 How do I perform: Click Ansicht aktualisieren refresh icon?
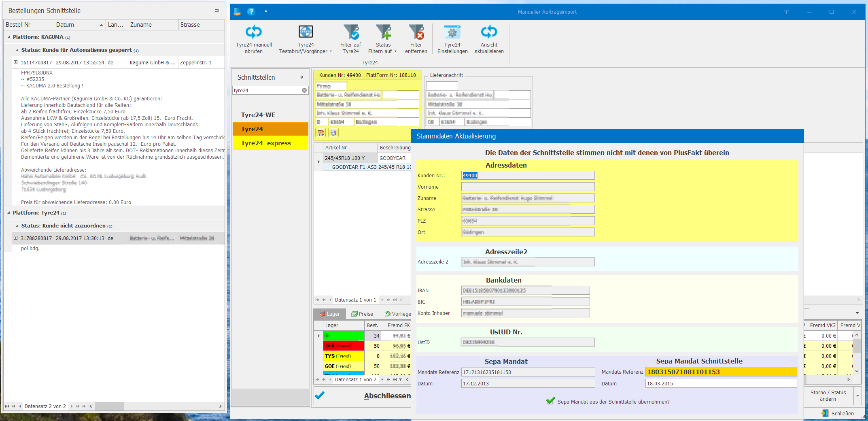tap(489, 32)
